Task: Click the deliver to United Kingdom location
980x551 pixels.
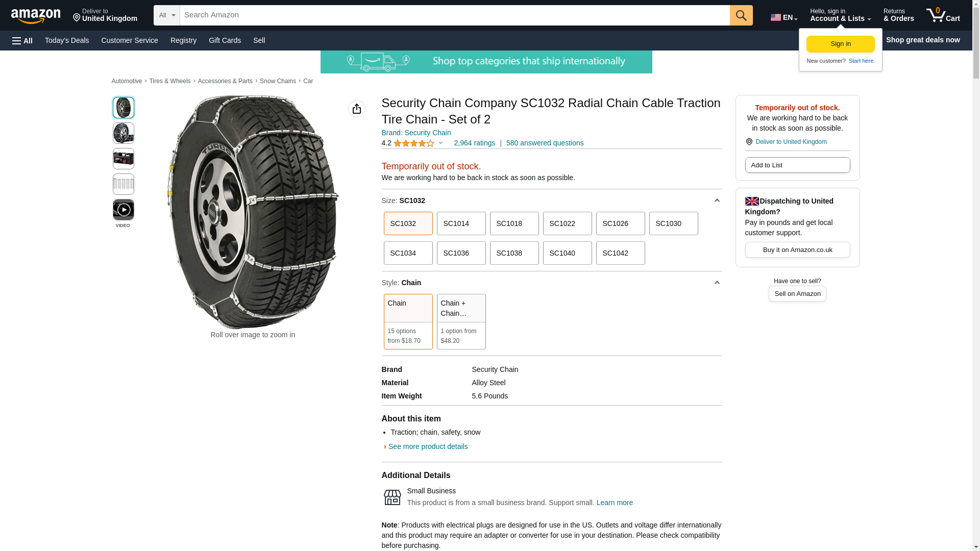Action: click(x=105, y=15)
